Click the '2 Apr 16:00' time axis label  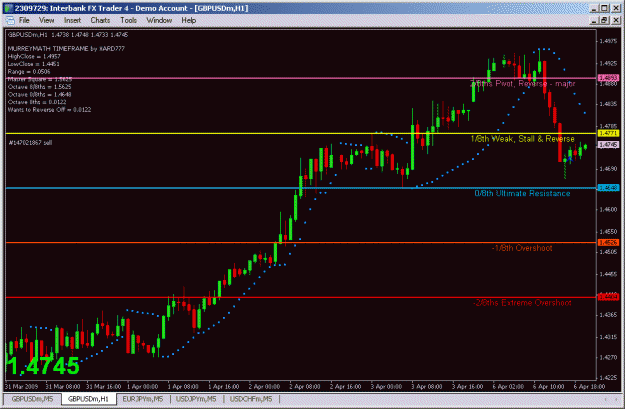click(x=346, y=386)
